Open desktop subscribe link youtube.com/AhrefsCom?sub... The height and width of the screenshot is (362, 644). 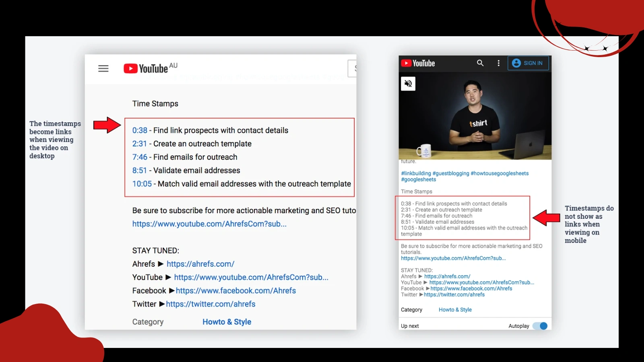(x=209, y=224)
